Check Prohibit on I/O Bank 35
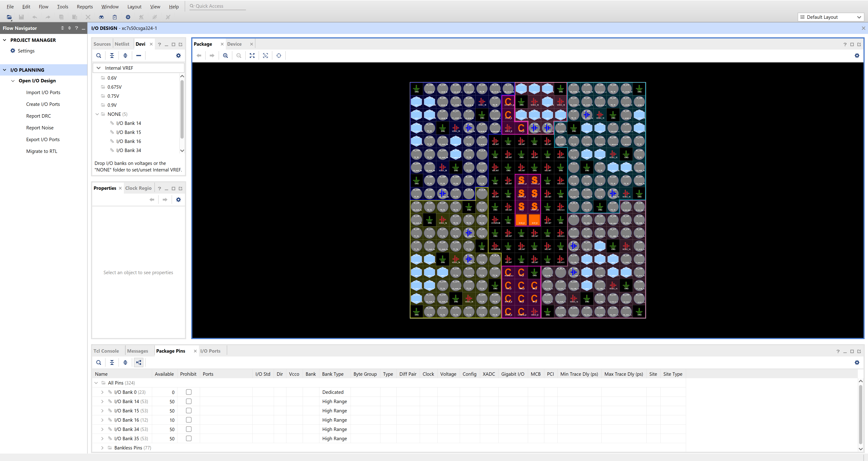The width and height of the screenshot is (868, 461). [188, 438]
